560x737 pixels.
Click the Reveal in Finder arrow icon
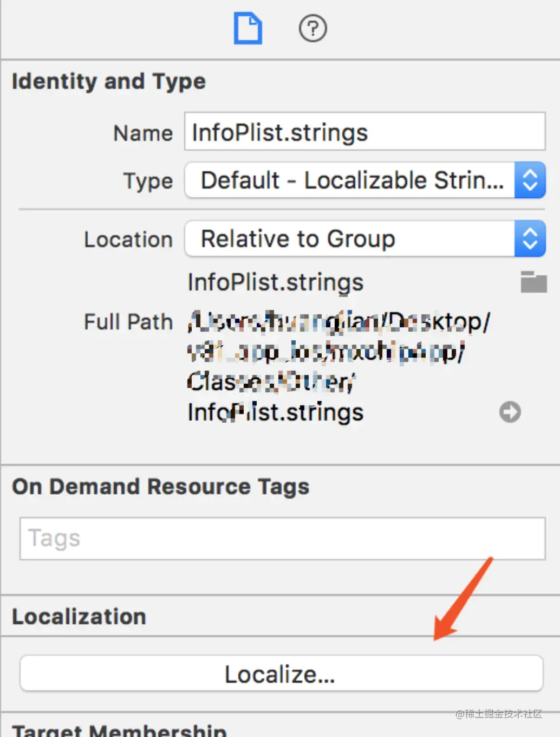coord(510,412)
